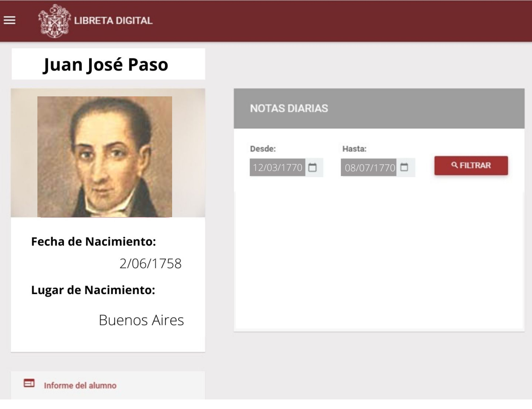Open the Desde date calendar picker icon
The image size is (532, 409).
pos(313,167)
